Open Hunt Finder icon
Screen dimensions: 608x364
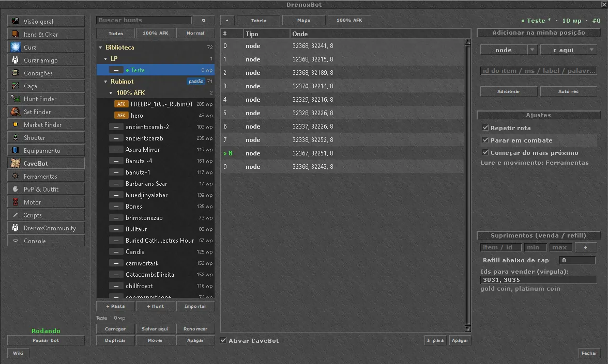[x=15, y=98]
